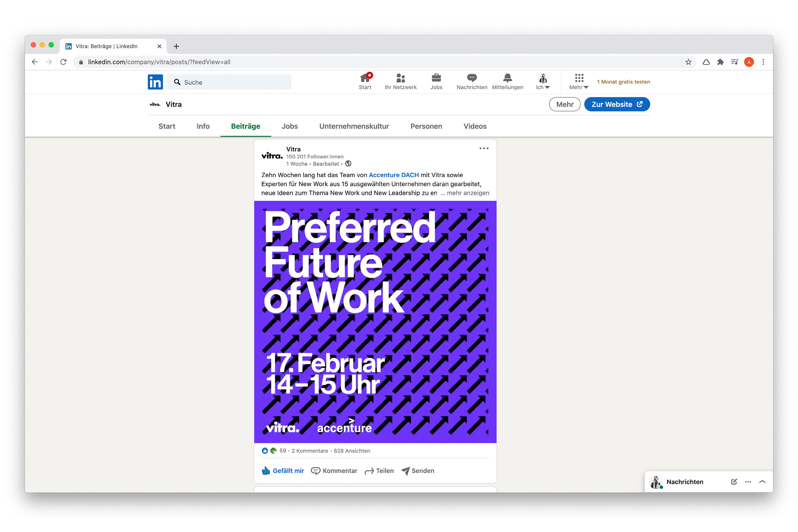Image resolution: width=798 pixels, height=532 pixels.
Task: Click the site lock icon in address bar
Action: 81,62
